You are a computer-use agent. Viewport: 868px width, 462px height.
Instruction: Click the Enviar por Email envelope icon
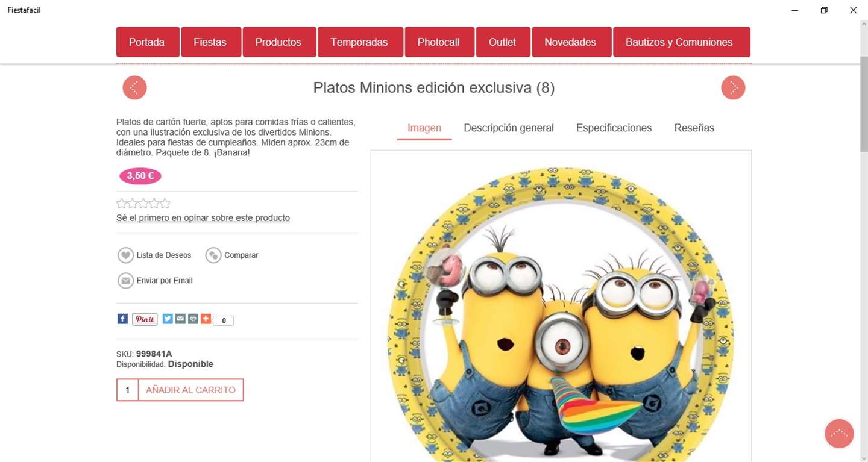click(x=125, y=281)
